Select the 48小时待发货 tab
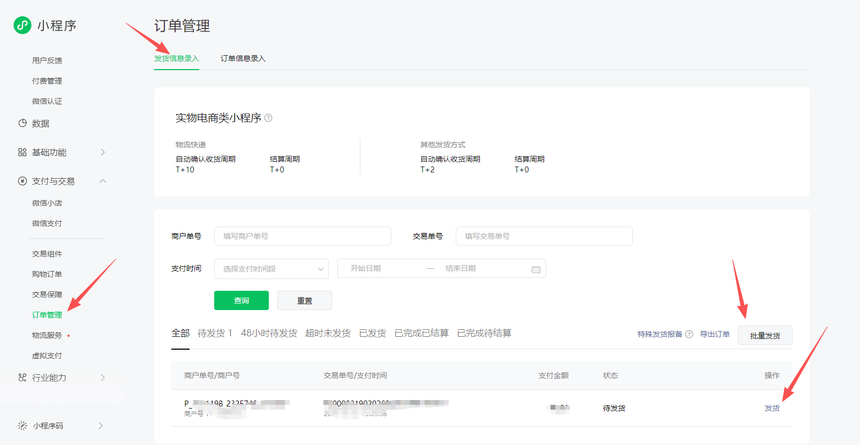 tap(269, 333)
